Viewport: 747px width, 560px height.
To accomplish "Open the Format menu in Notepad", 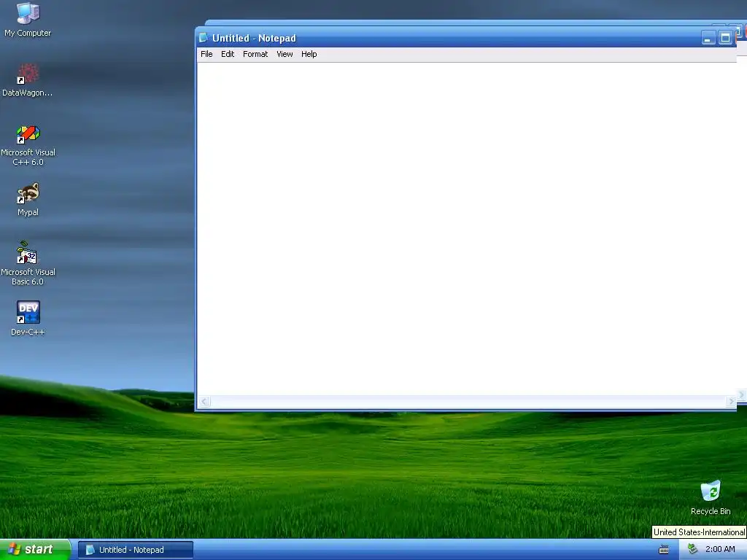I will [255, 54].
